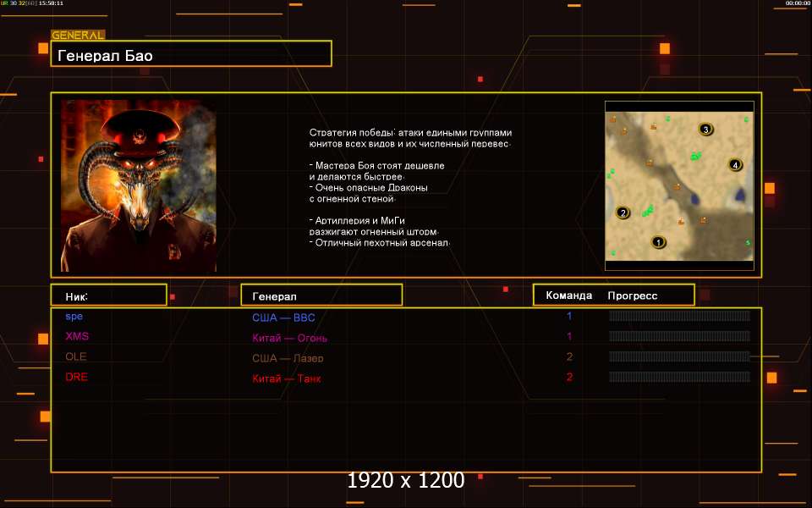Click the 'Мастера Боя стоят дешевле' line

click(377, 166)
